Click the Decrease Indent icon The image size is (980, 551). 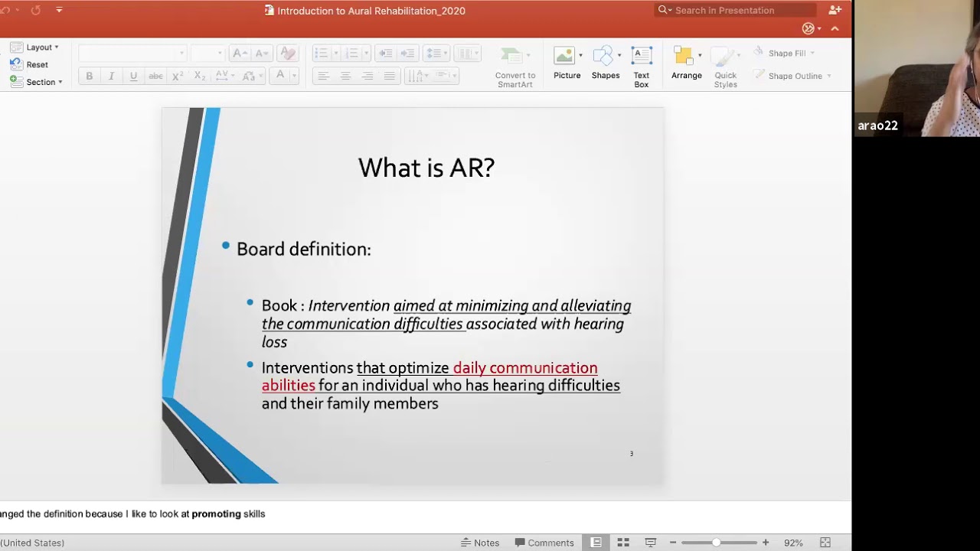point(386,53)
